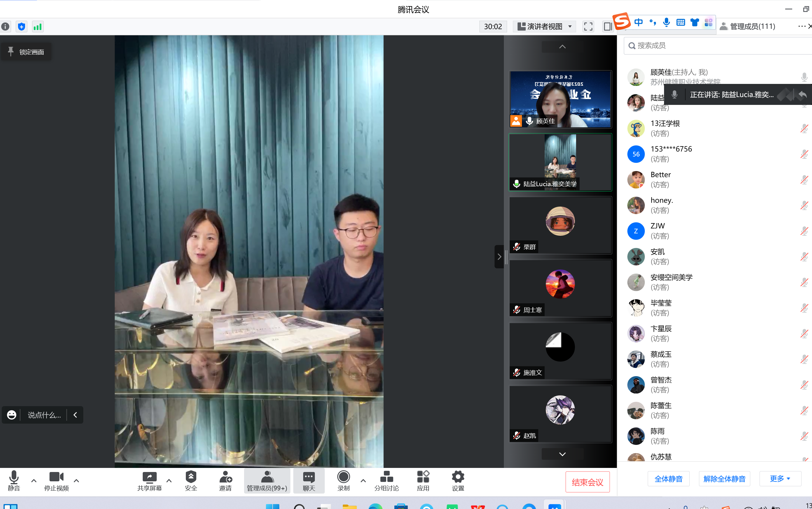
Task: Open the emoji reaction smiley
Action: (x=12, y=415)
